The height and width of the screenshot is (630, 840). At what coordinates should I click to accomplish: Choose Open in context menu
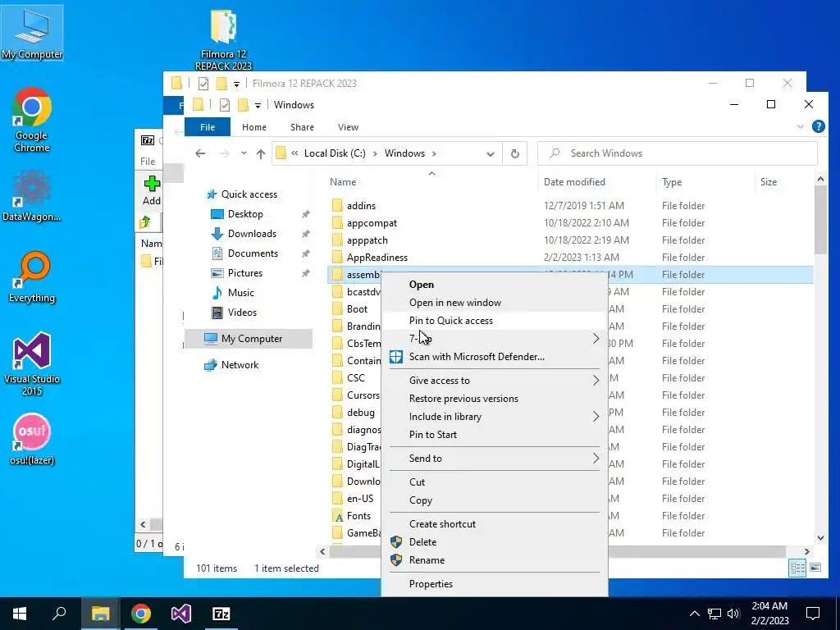coord(422,285)
